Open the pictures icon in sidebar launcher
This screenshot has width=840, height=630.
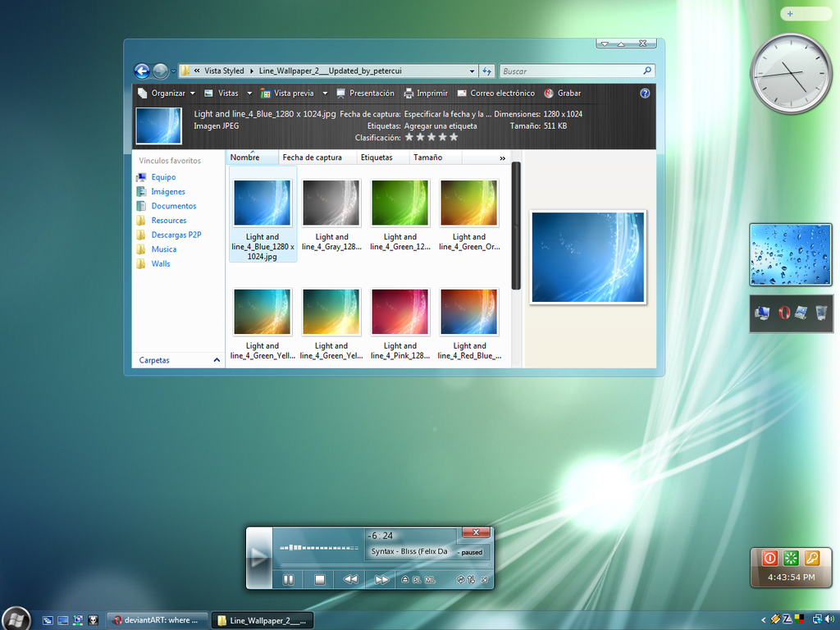[x=801, y=313]
